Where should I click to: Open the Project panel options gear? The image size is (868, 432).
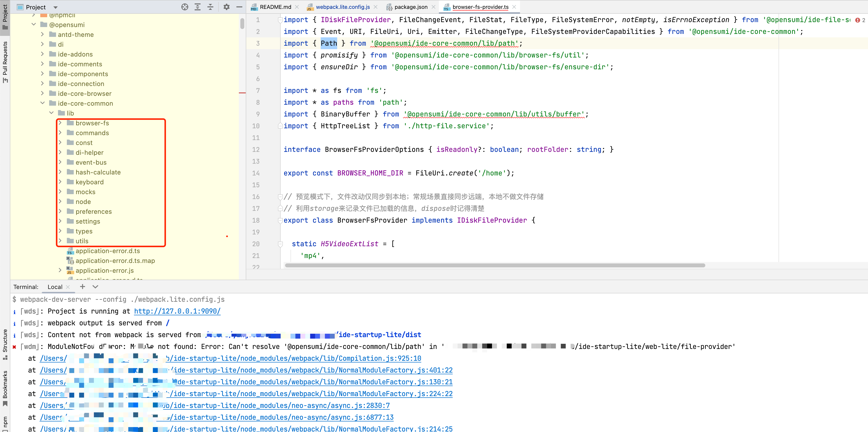[226, 7]
